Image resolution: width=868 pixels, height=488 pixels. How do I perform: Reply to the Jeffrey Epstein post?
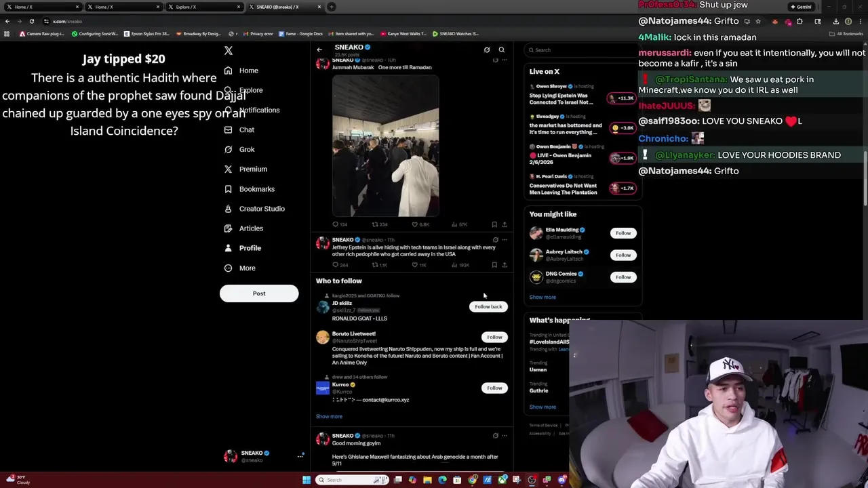[x=339, y=265]
